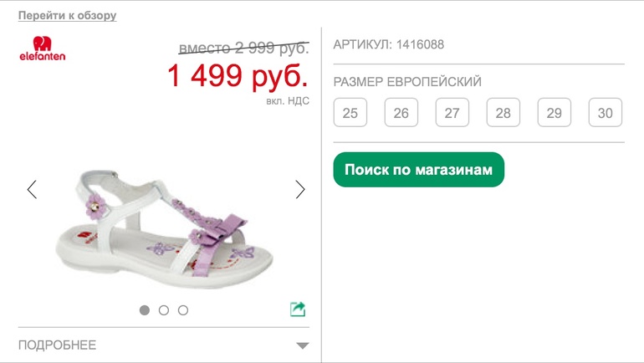
Task: Choose European size 25
Action: (x=350, y=113)
